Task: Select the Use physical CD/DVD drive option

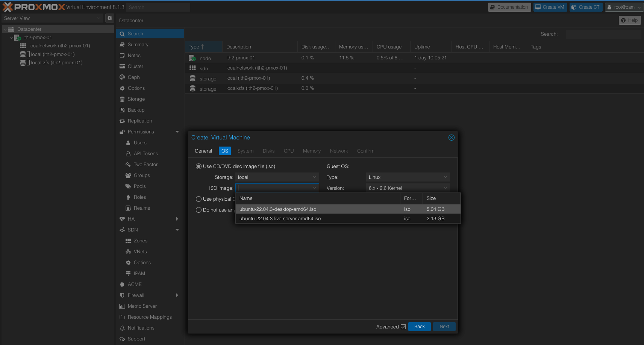Action: 199,199
